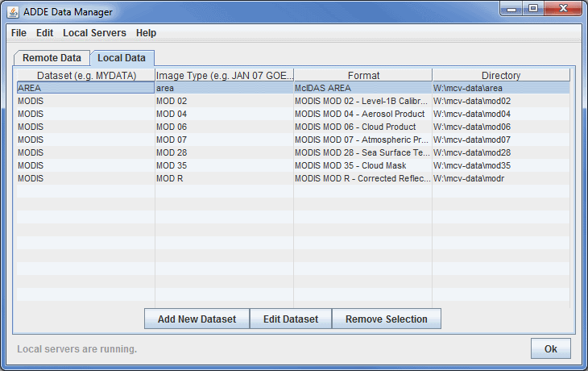Select the W:\mcv-data\mod04 directory cell
The height and width of the screenshot is (371, 588).
501,114
